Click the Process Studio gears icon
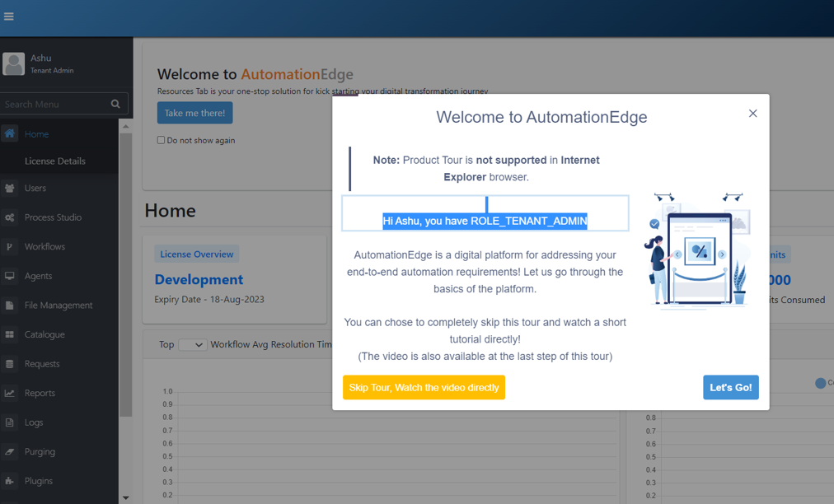The image size is (834, 504). pos(10,217)
